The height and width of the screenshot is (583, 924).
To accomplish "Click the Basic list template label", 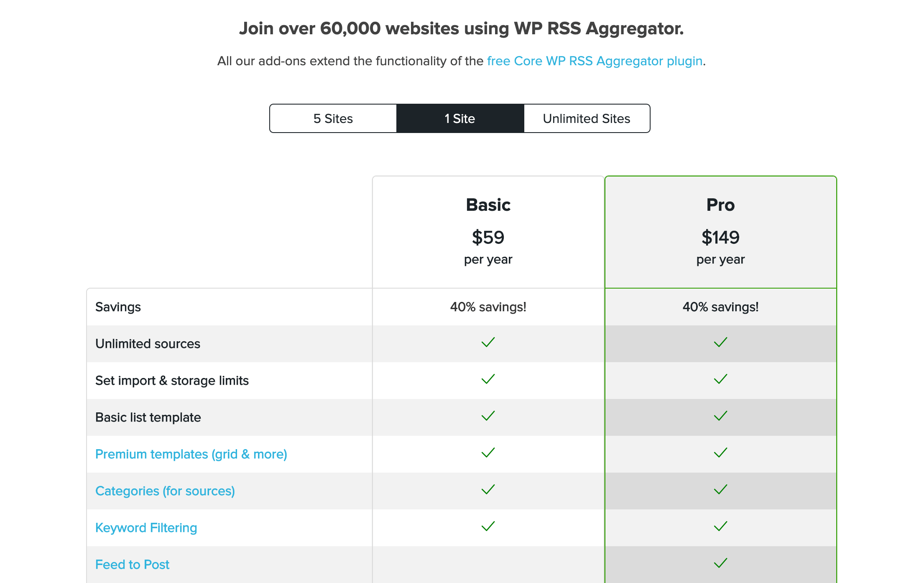I will [148, 417].
